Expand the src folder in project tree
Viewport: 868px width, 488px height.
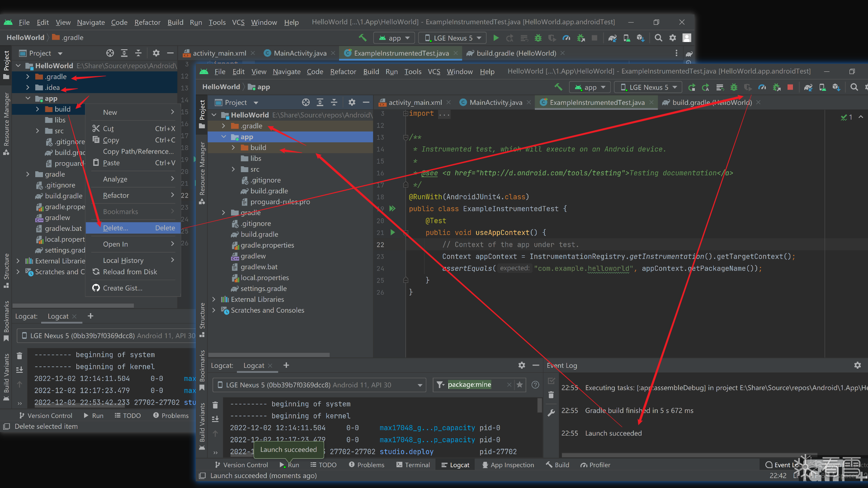point(233,169)
